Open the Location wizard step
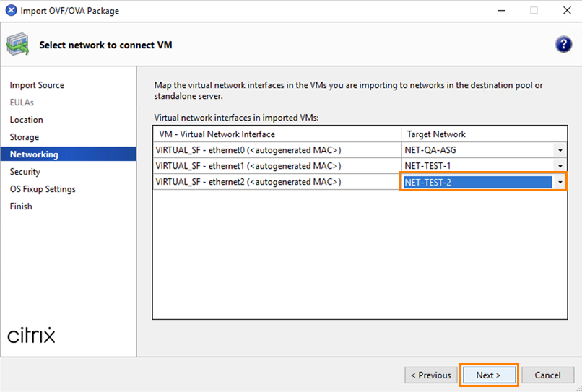Viewport: 582px width, 392px height. (27, 120)
